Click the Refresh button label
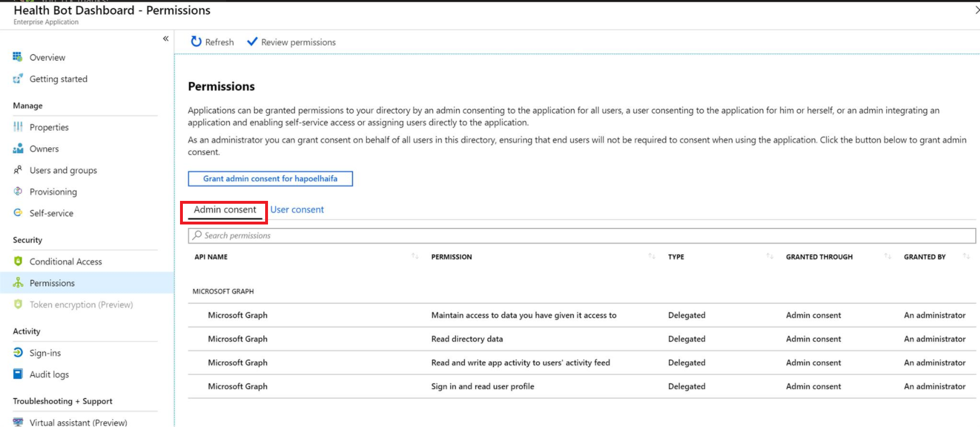This screenshot has height=434, width=980. (219, 42)
